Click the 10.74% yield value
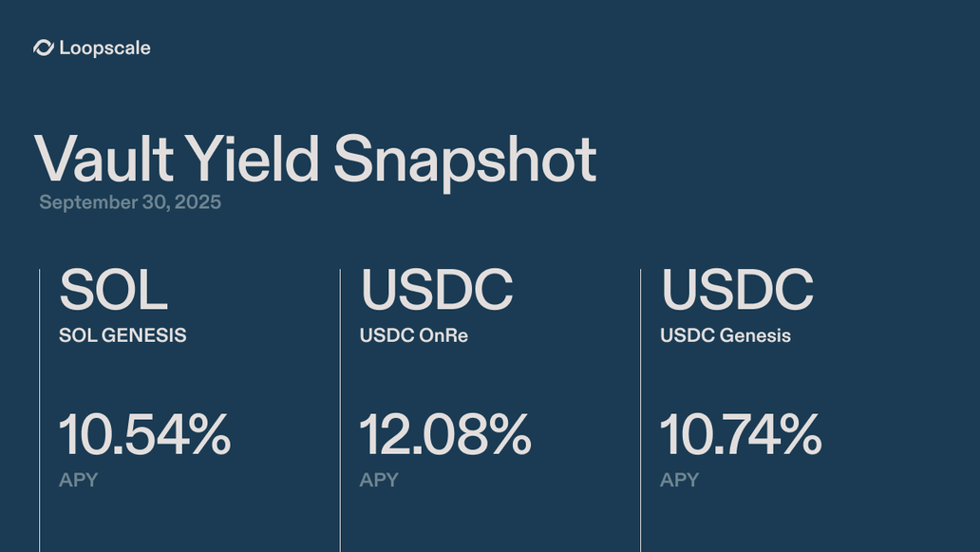Image resolution: width=980 pixels, height=552 pixels. tap(741, 435)
